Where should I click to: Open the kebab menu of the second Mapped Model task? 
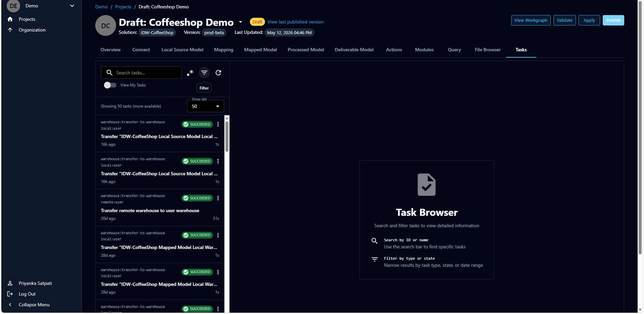[218, 272]
